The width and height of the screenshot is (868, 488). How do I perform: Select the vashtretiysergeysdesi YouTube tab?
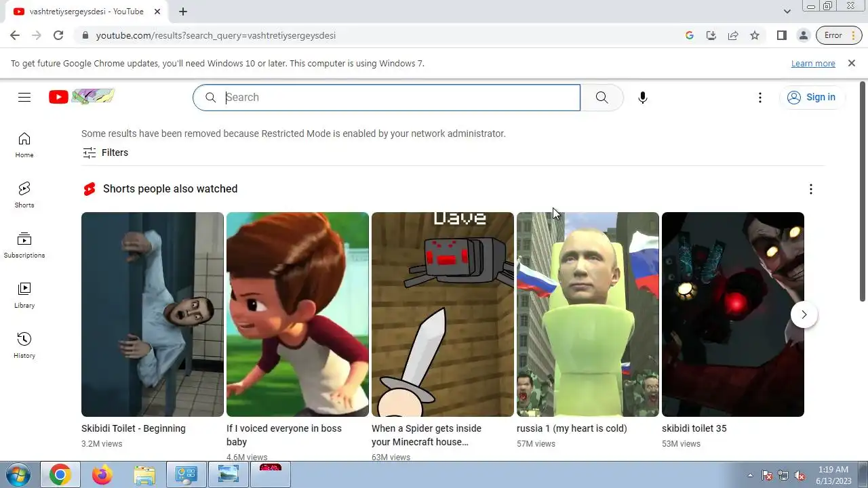(87, 12)
